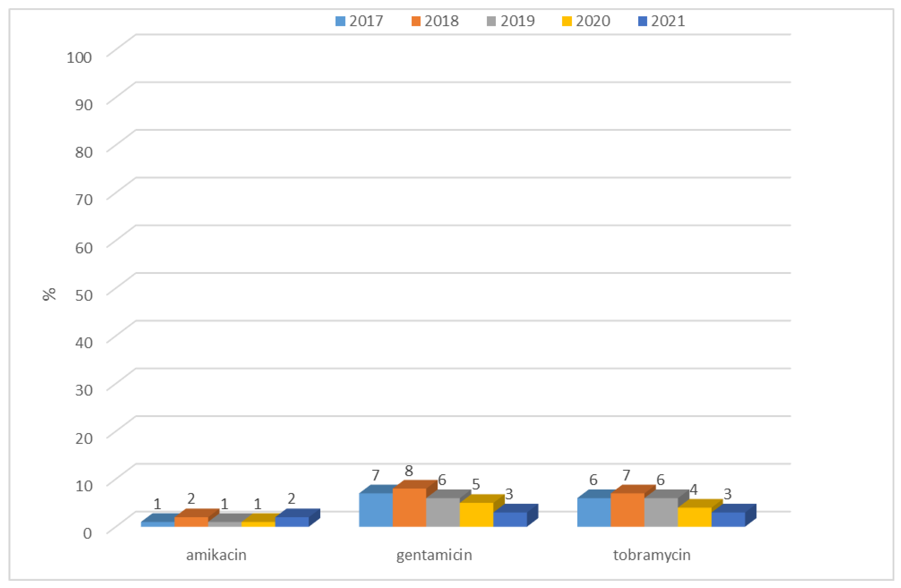
Task: Click the 50 value on the vertical axis
Action: [x=84, y=295]
